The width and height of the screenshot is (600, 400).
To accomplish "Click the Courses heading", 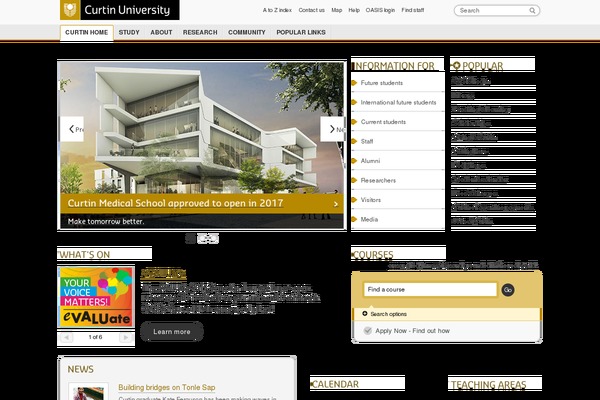I will click(x=373, y=255).
